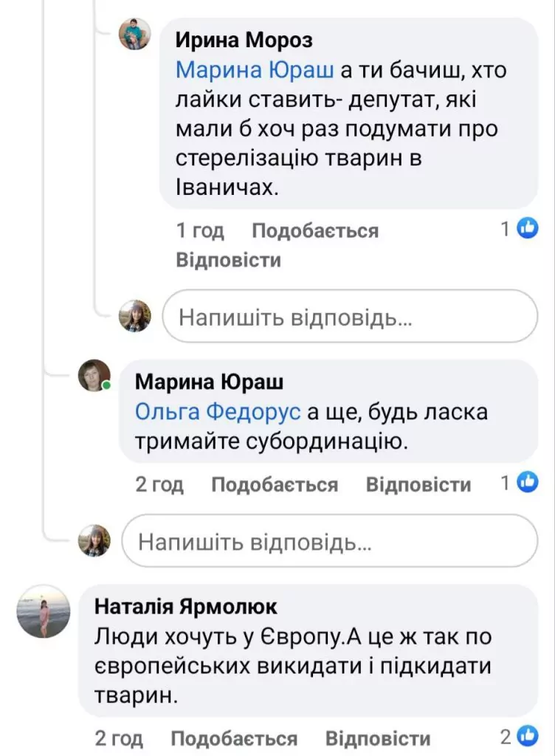Click the Ирина Мороз author name

244,40
